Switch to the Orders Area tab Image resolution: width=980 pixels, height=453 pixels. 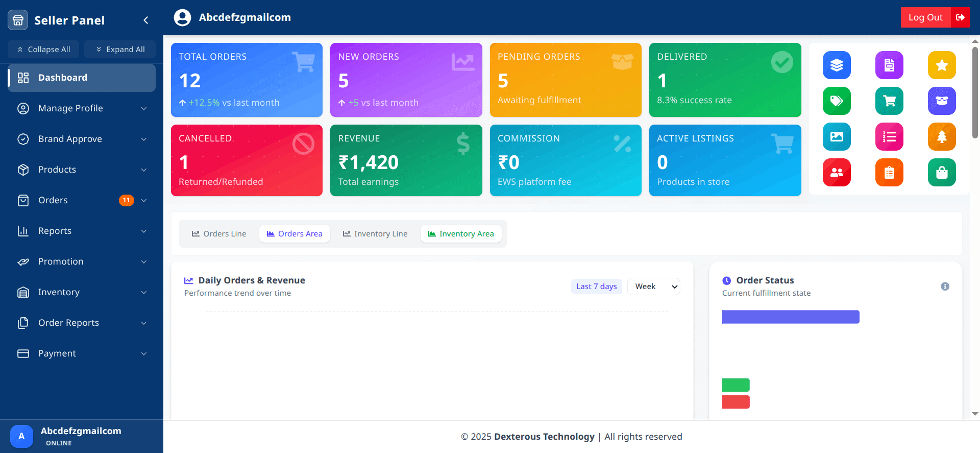(295, 234)
